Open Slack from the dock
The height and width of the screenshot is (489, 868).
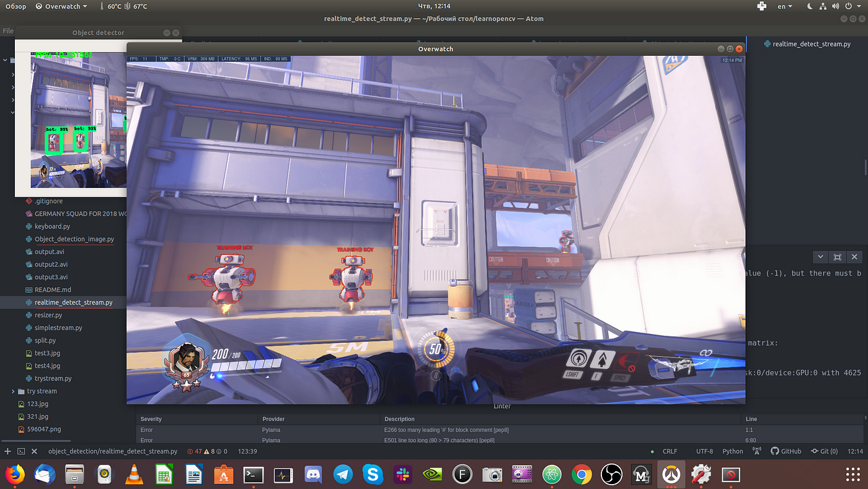pos(403,475)
